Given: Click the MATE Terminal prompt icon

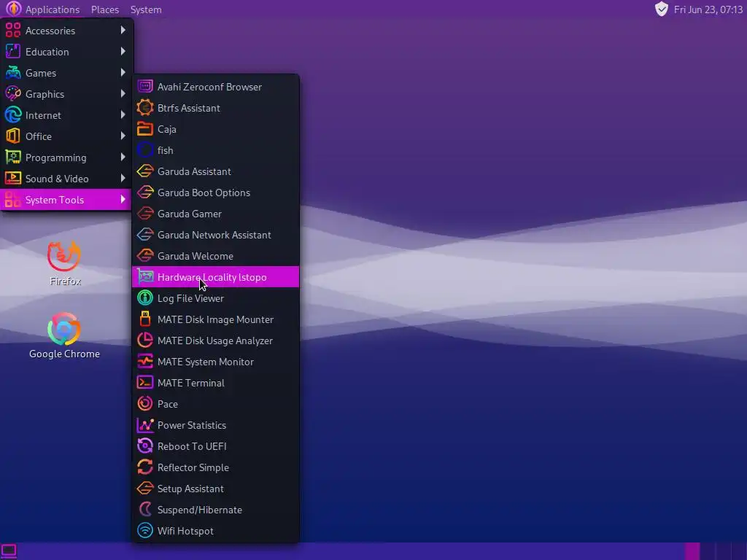Looking at the screenshot, I should coord(145,383).
